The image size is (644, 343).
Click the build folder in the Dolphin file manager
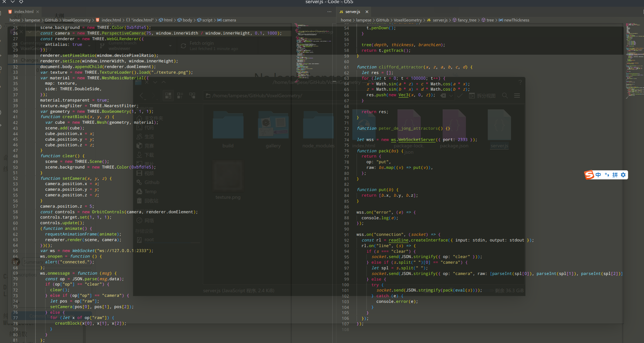coord(228,129)
